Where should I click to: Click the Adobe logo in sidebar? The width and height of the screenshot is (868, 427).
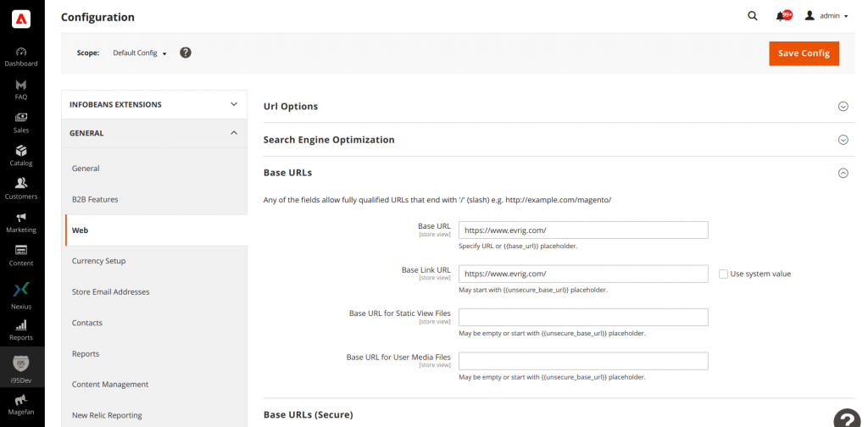[x=21, y=19]
